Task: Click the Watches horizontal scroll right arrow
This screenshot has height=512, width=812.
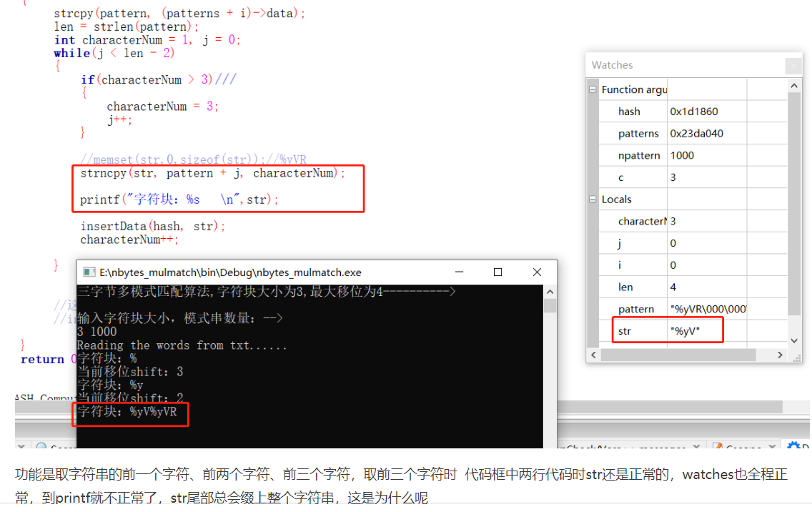Action: (780, 355)
